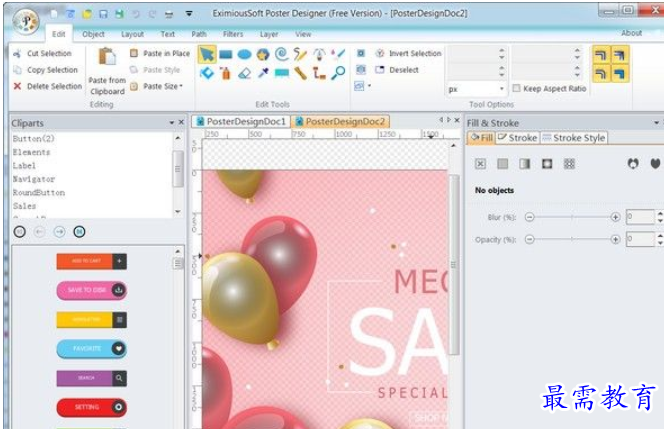Click the pink SAVE TO DISK clipart button
The image size is (664, 429).
click(91, 290)
